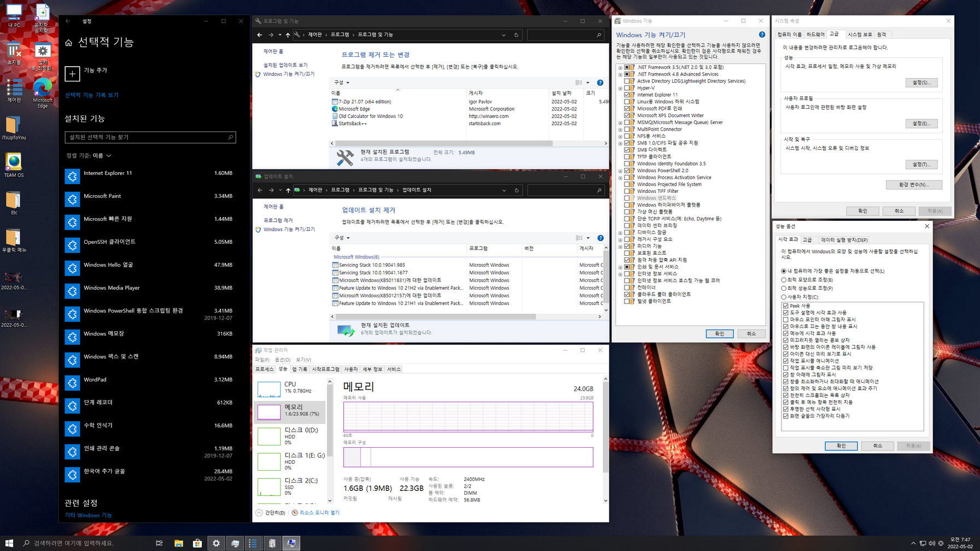The height and width of the screenshot is (551, 980).
Task: Click 설치된 업데이트 보기 link
Action: click(285, 65)
